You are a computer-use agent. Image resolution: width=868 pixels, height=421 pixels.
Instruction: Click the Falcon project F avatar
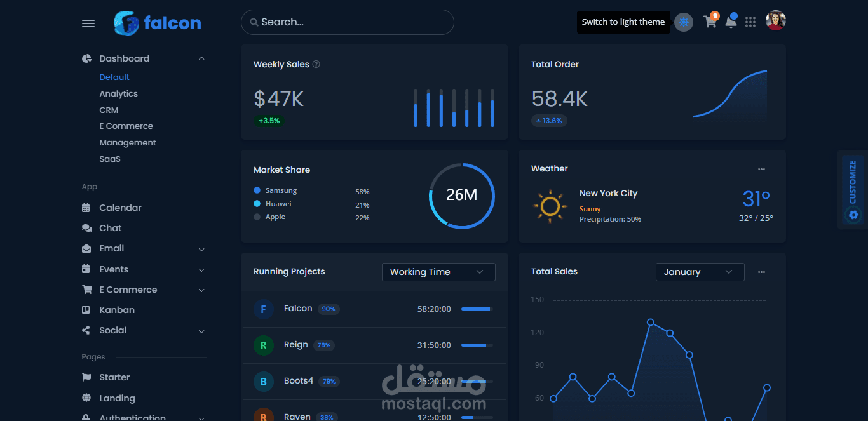[263, 309]
